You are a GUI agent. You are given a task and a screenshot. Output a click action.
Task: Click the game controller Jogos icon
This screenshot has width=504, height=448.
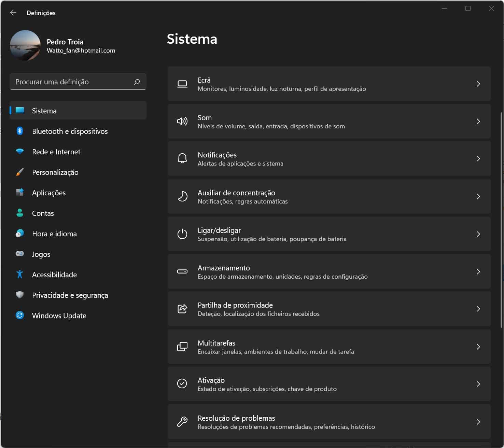(x=20, y=254)
